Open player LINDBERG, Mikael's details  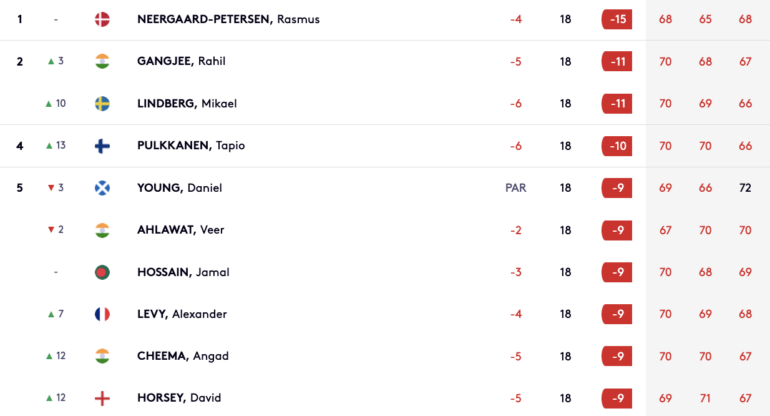[187, 104]
